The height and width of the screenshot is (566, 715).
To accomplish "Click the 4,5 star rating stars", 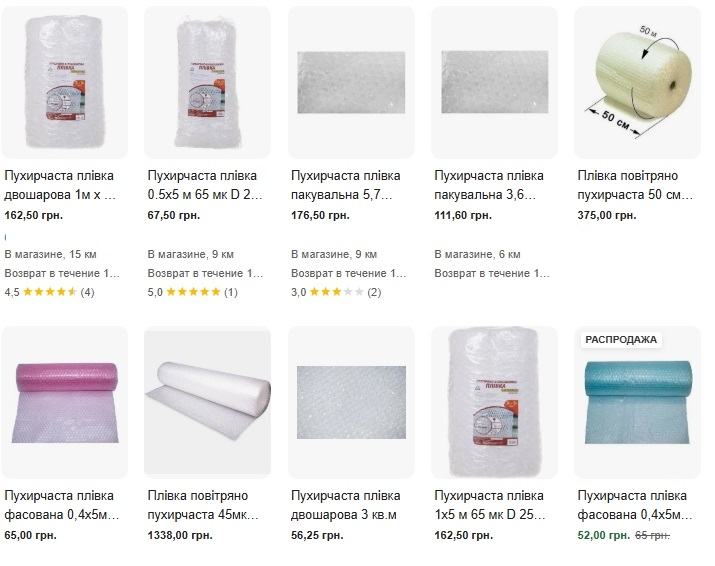I will click(x=50, y=292).
